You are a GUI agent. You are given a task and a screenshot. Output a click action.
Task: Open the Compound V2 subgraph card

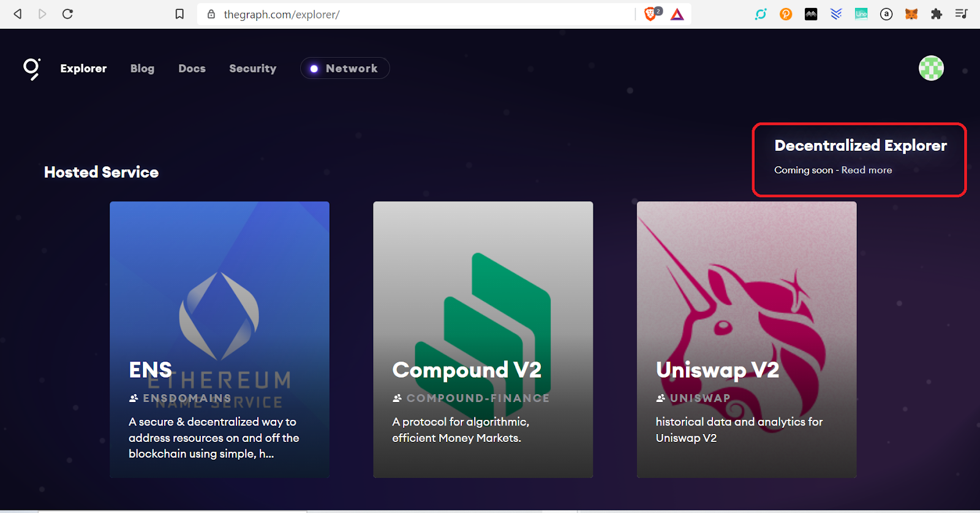[x=483, y=340]
